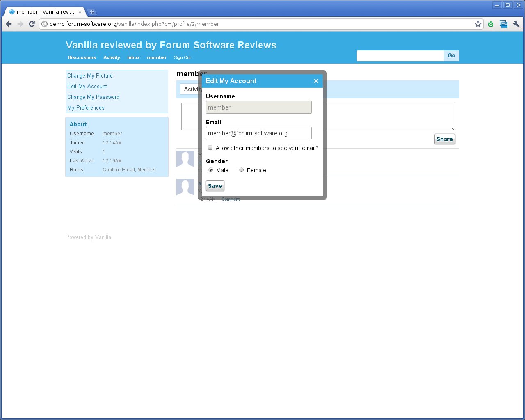Click the Email input field

[258, 133]
